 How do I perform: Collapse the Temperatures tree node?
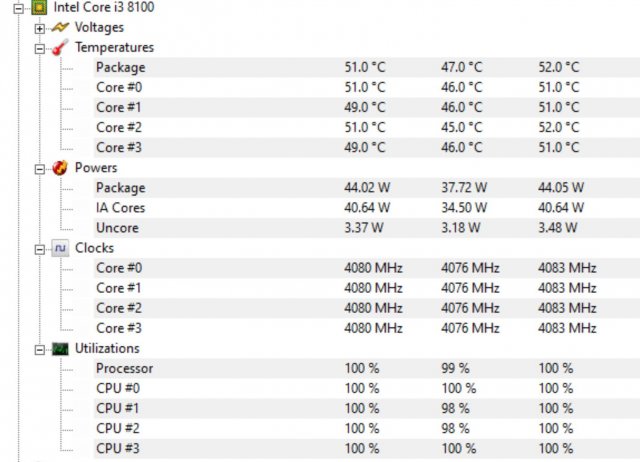40,47
